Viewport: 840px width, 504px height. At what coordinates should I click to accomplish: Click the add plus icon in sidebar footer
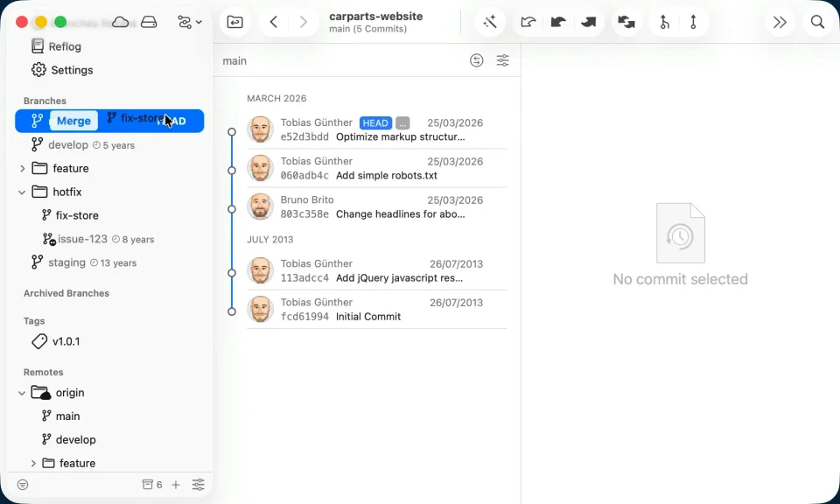click(x=176, y=485)
